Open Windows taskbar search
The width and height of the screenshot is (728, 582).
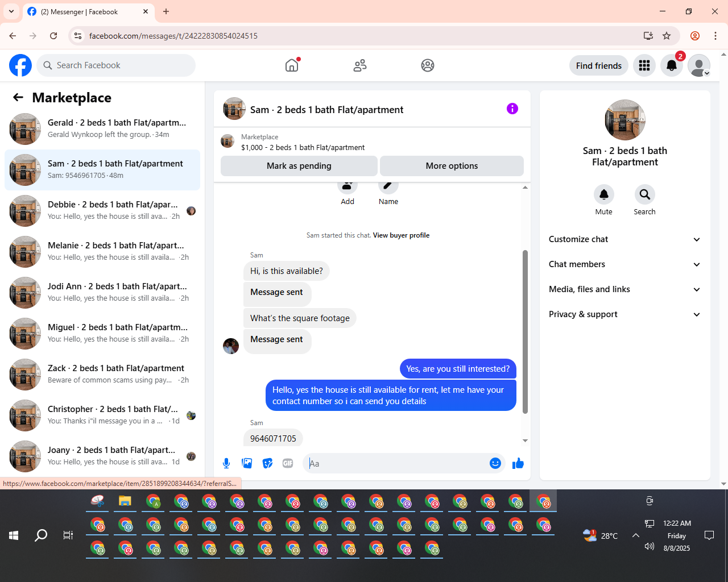click(x=41, y=535)
